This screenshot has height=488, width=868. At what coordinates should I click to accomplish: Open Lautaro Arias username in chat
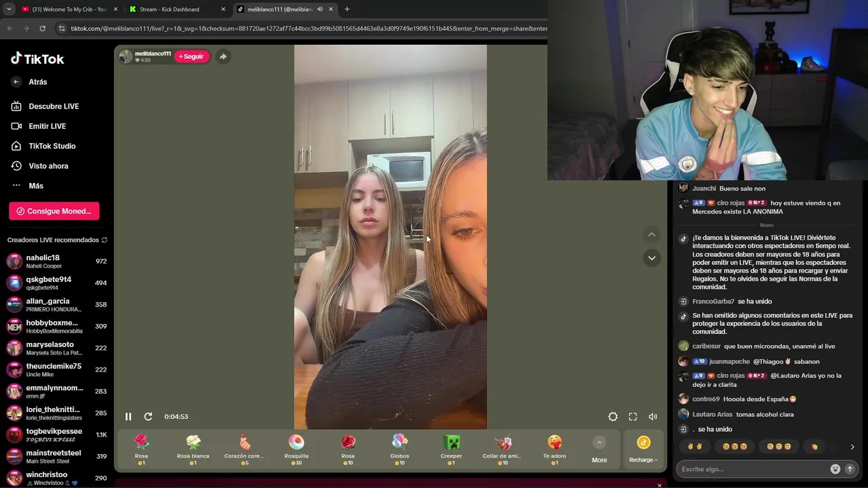click(x=712, y=414)
